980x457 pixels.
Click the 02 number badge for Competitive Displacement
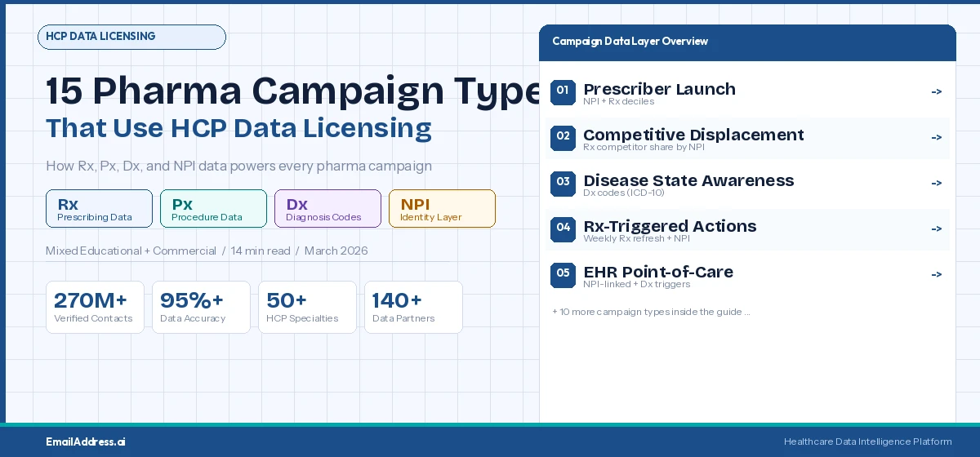click(563, 138)
